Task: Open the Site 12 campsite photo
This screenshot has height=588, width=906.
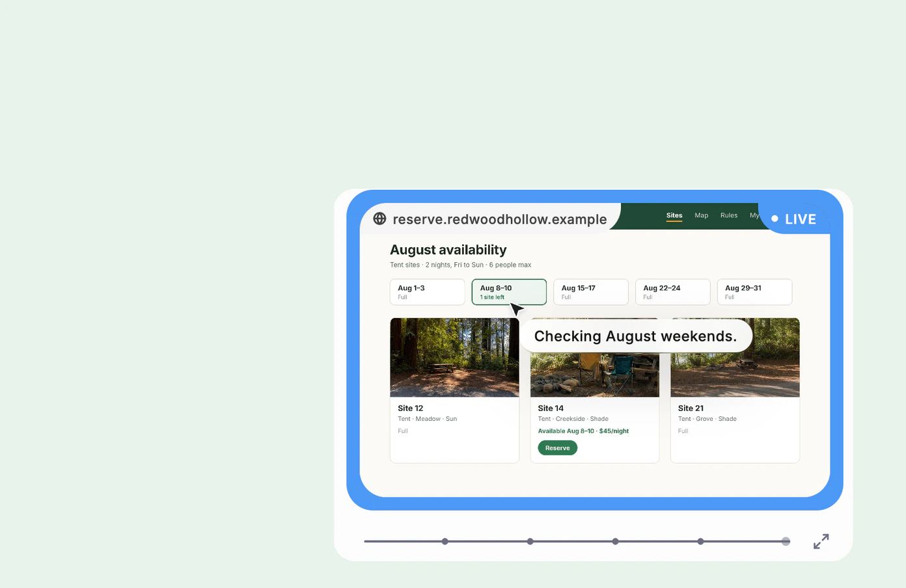Action: [454, 357]
